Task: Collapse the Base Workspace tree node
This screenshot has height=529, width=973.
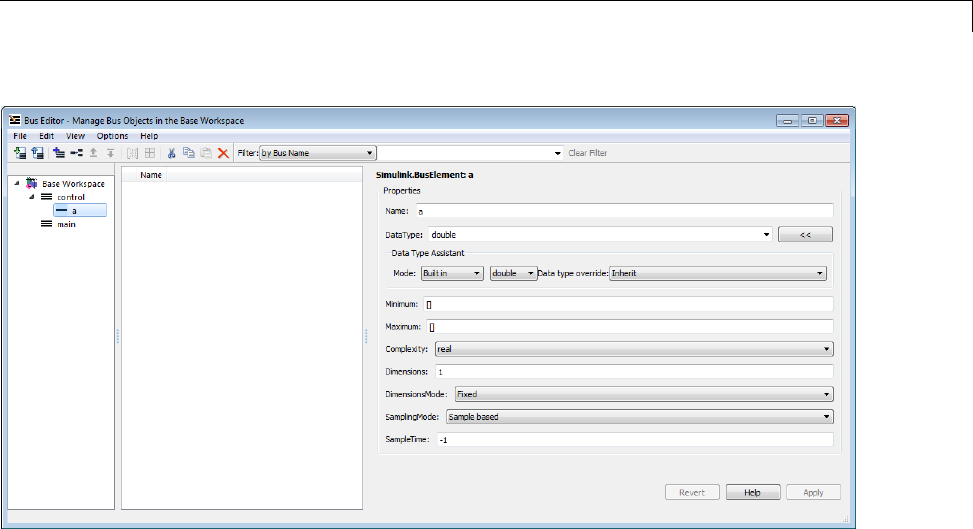Action: click(17, 183)
